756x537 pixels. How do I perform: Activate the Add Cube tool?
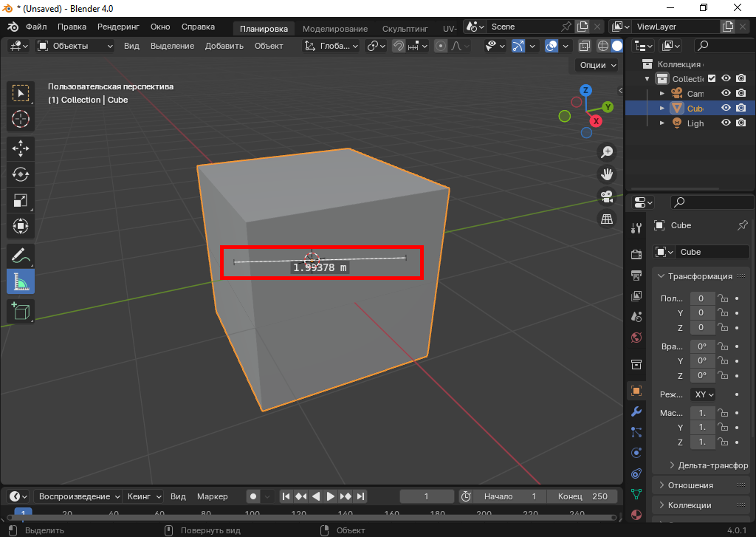[21, 311]
